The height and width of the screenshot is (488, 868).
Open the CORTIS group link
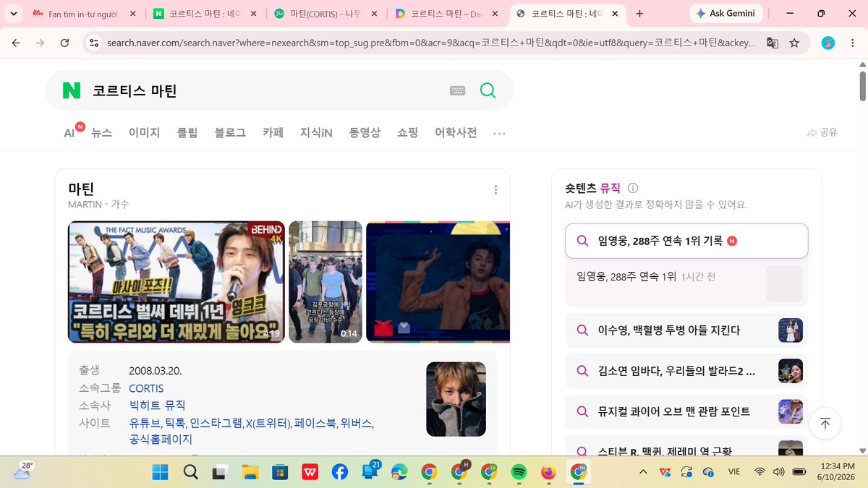146,388
